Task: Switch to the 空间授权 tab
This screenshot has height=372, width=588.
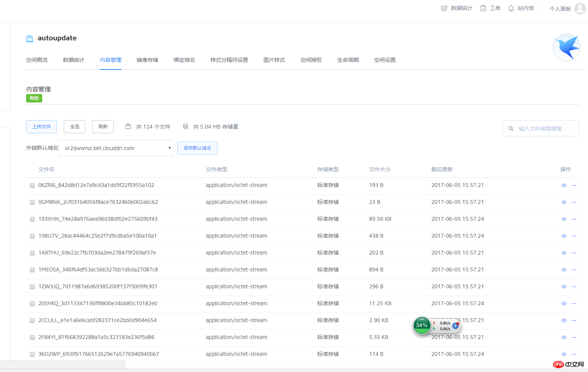Action: 311,60
